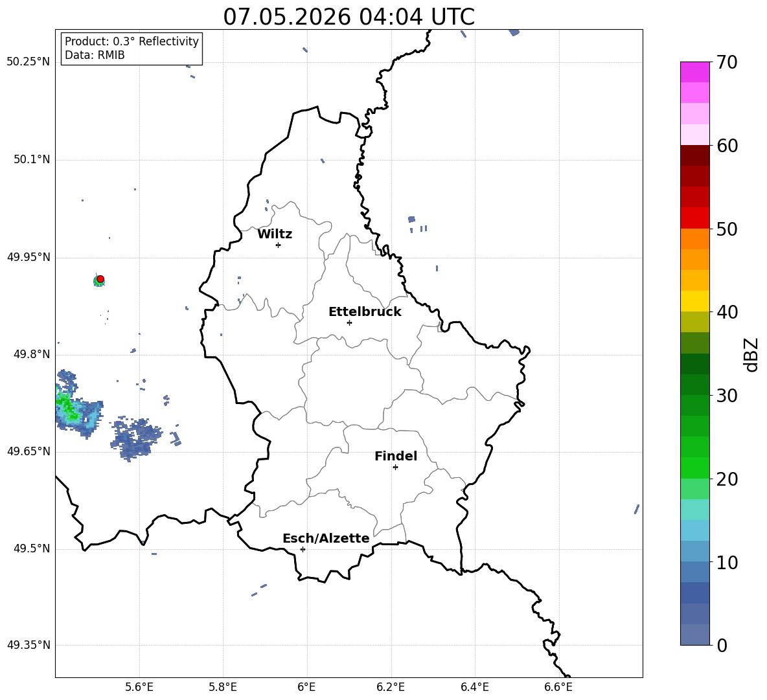Pick the yellow 40 dBZ color band
Viewport: 767px width, 700px height.
[x=694, y=301]
